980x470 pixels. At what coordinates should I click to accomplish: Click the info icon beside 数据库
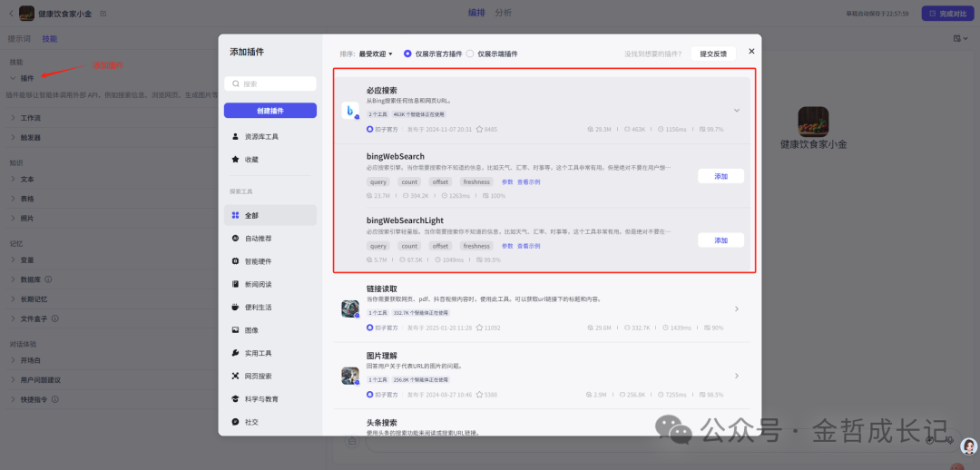tap(49, 279)
